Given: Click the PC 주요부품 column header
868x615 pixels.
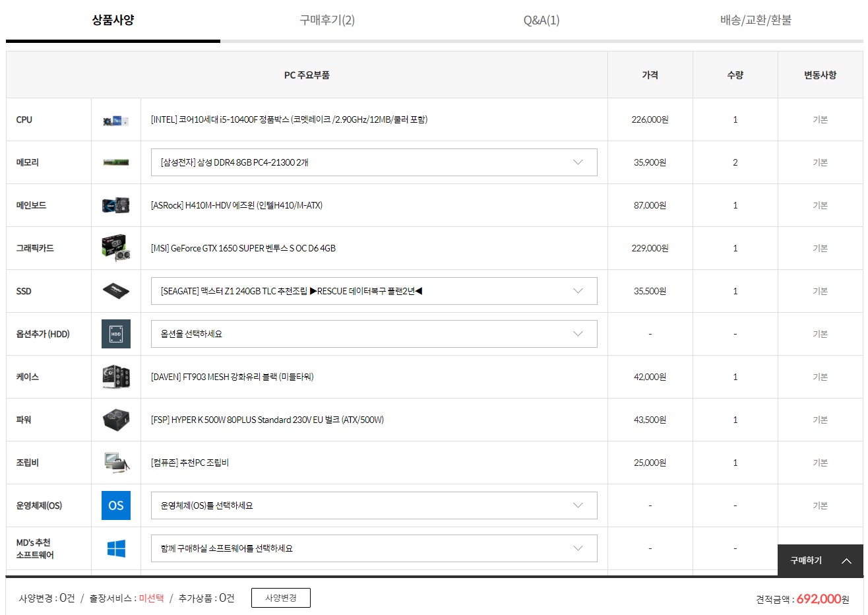Looking at the screenshot, I should pos(307,75).
